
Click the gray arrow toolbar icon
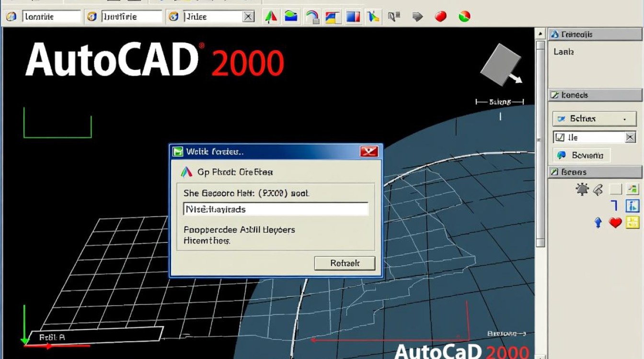(x=418, y=17)
